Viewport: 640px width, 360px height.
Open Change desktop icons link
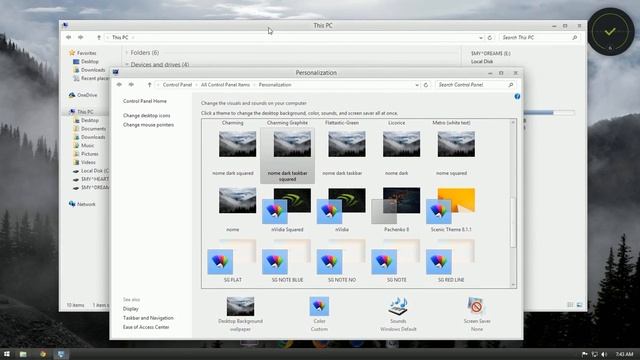[x=147, y=116]
